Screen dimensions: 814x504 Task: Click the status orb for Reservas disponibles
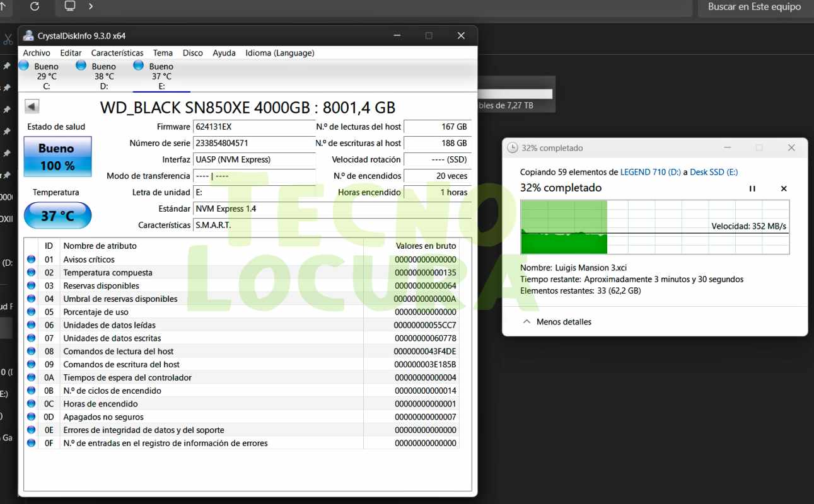tap(31, 286)
